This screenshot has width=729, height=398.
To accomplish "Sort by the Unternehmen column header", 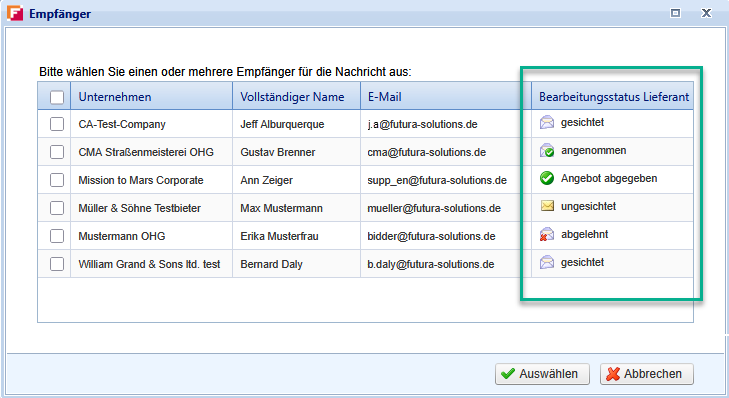I will coord(151,96).
